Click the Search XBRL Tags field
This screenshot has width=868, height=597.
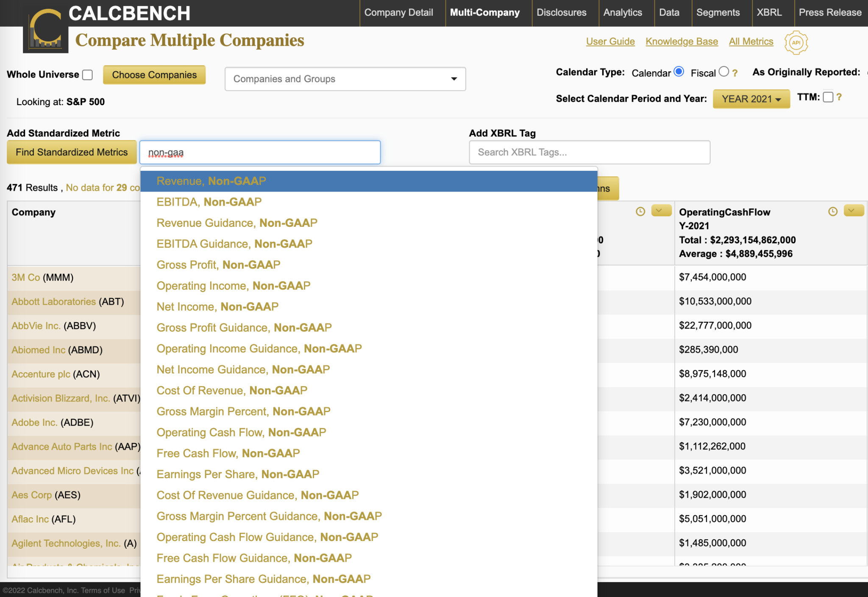589,152
